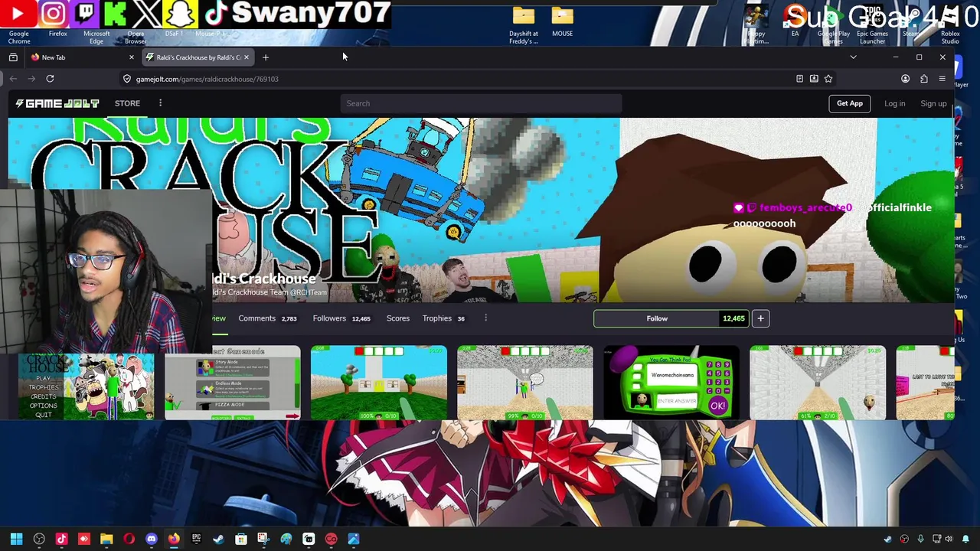Open the site security shield icon

pyautogui.click(x=127, y=79)
